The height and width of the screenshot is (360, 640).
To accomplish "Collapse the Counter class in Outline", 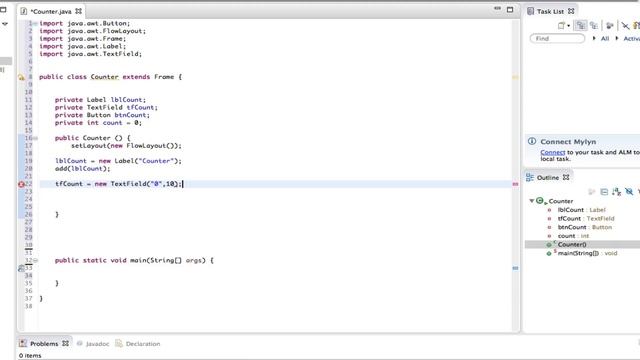I will click(532, 201).
